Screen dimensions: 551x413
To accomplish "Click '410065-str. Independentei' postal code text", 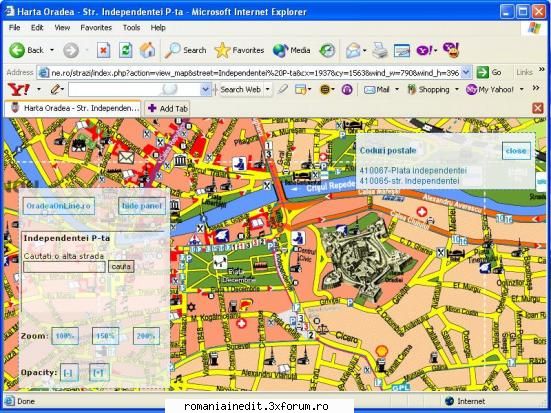I will click(x=409, y=181).
